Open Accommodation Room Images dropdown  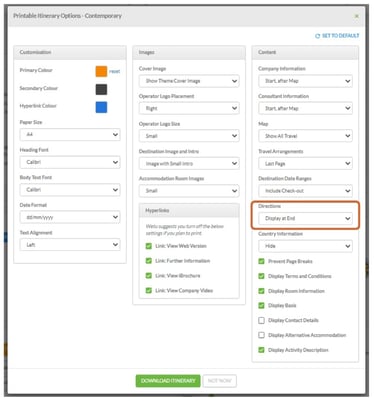tap(189, 191)
